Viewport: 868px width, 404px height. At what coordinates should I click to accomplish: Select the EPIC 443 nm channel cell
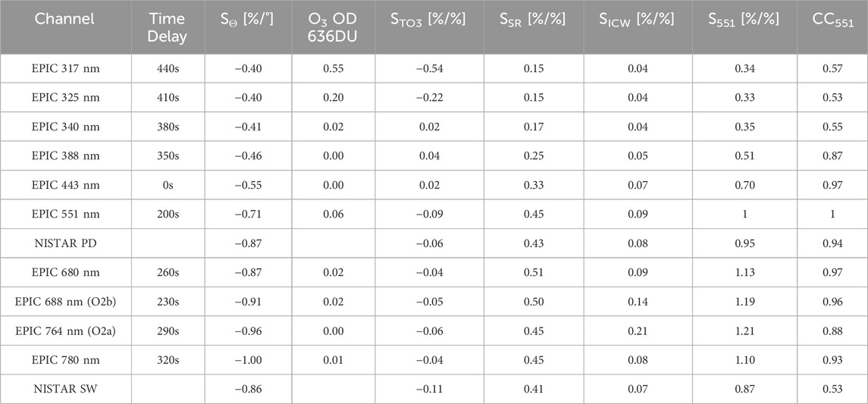(x=65, y=185)
